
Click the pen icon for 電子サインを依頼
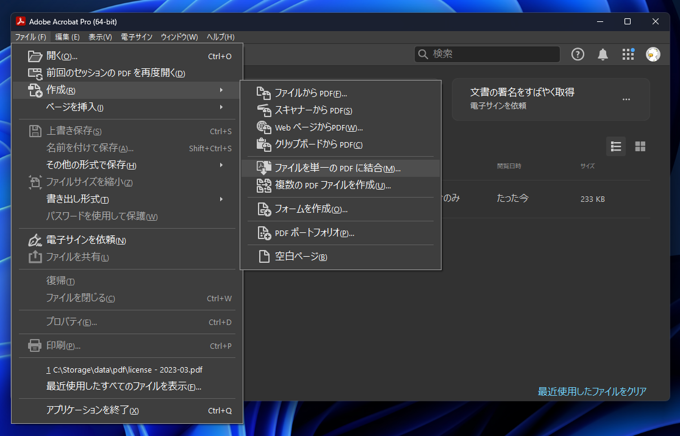[35, 240]
